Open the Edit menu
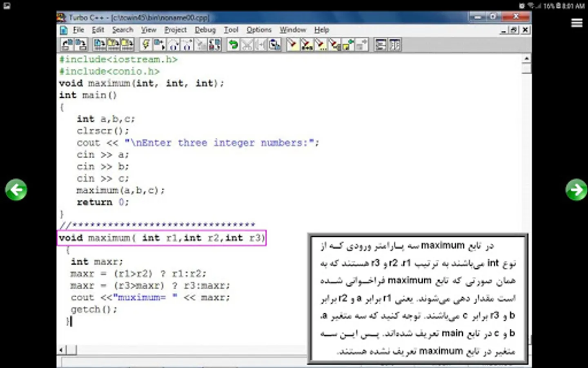The height and width of the screenshot is (368, 588). pos(98,30)
